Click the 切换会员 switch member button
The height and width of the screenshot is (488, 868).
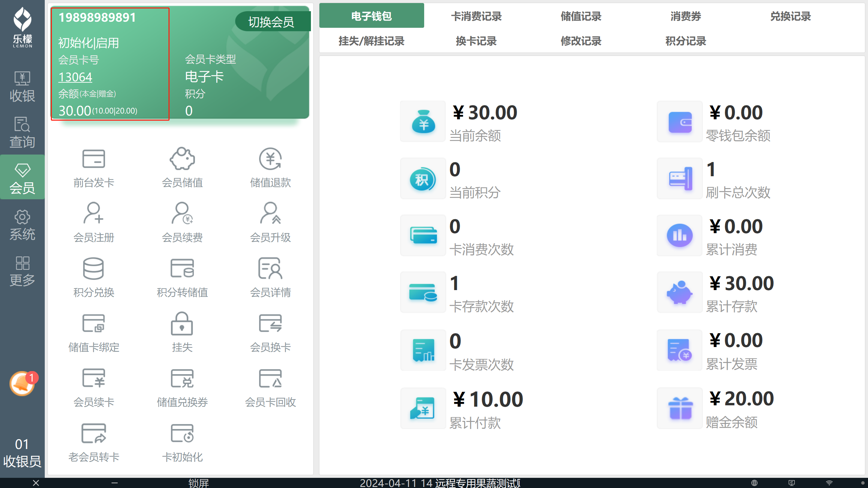coord(272,22)
